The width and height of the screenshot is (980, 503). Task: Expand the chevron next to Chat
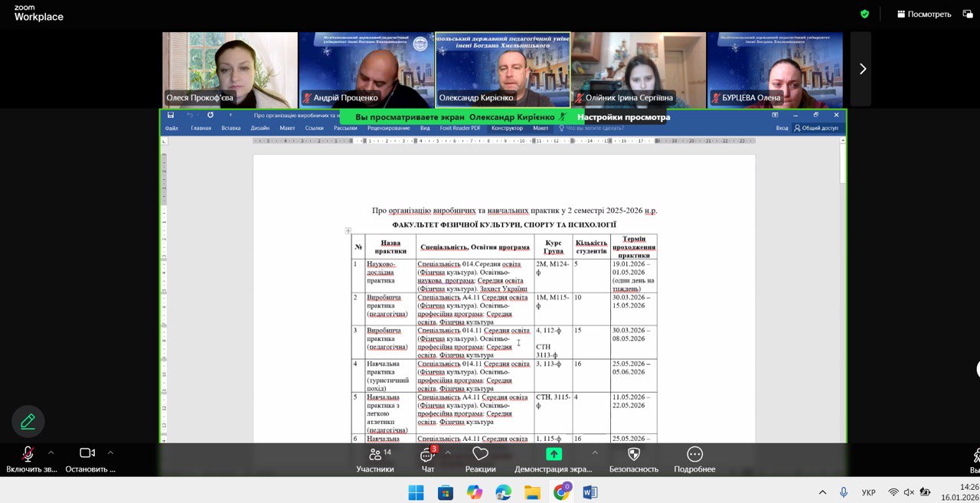tap(448, 452)
